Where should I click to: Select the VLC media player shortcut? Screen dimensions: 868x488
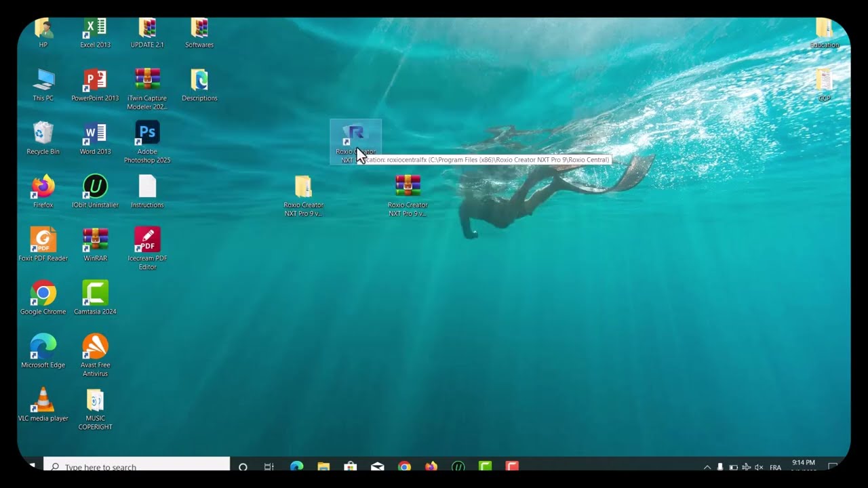[43, 405]
